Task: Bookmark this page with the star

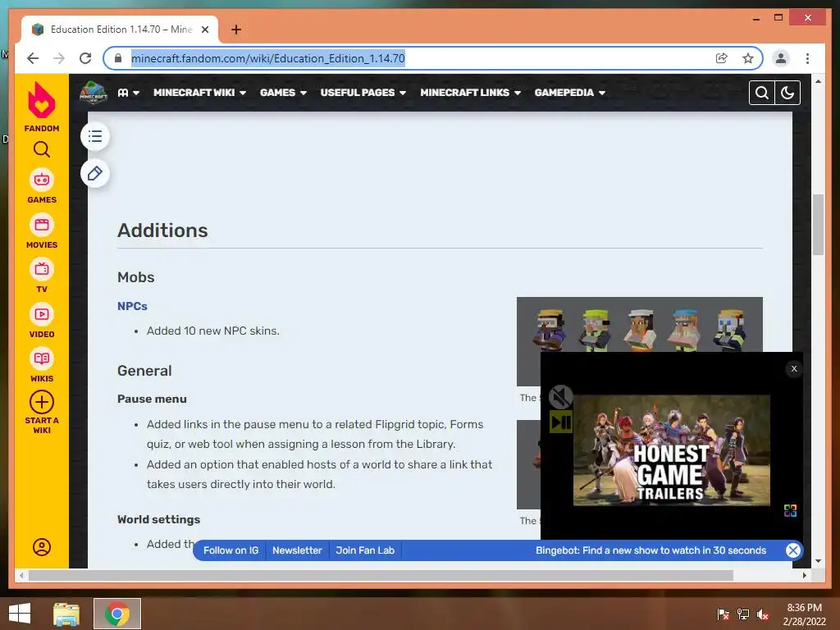Action: [748, 58]
